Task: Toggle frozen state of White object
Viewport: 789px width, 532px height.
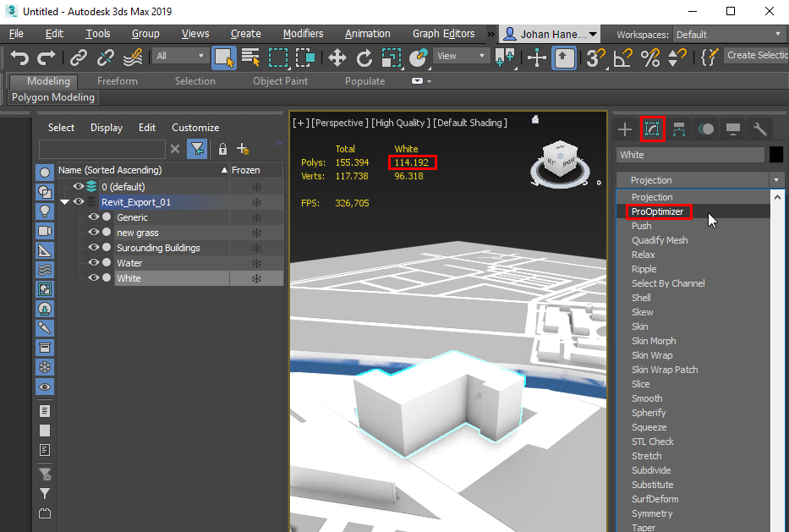Action: pyautogui.click(x=256, y=278)
